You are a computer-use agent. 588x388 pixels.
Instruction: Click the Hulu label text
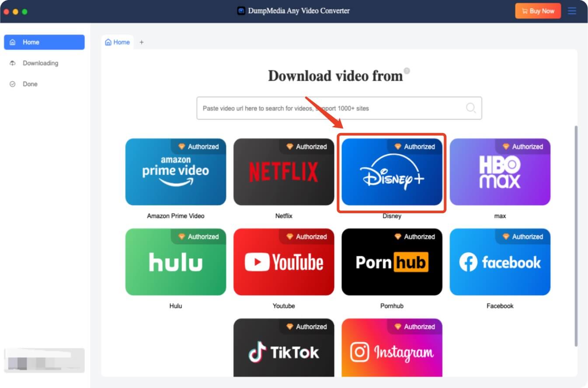(x=176, y=306)
